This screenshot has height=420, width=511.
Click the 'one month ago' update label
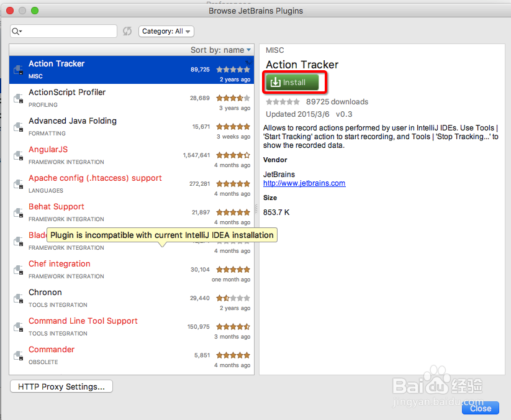point(231,280)
